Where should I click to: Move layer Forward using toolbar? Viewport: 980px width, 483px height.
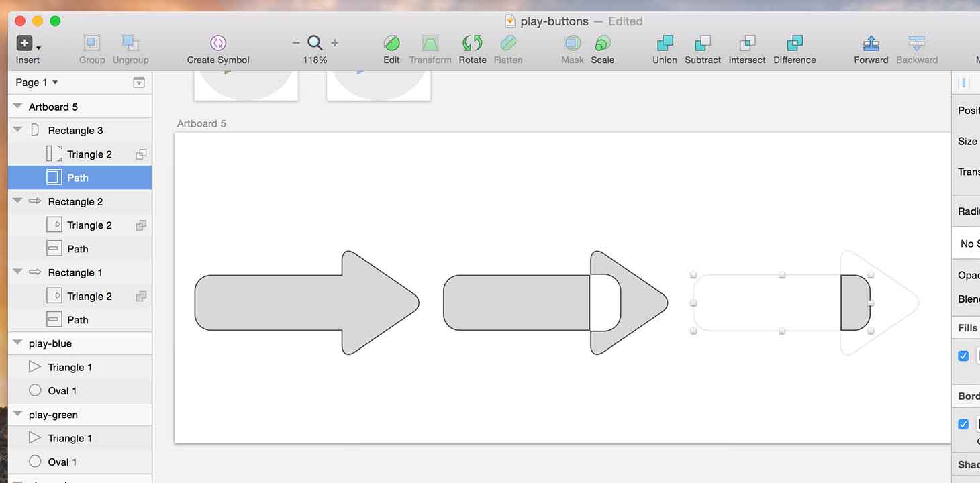tap(871, 43)
